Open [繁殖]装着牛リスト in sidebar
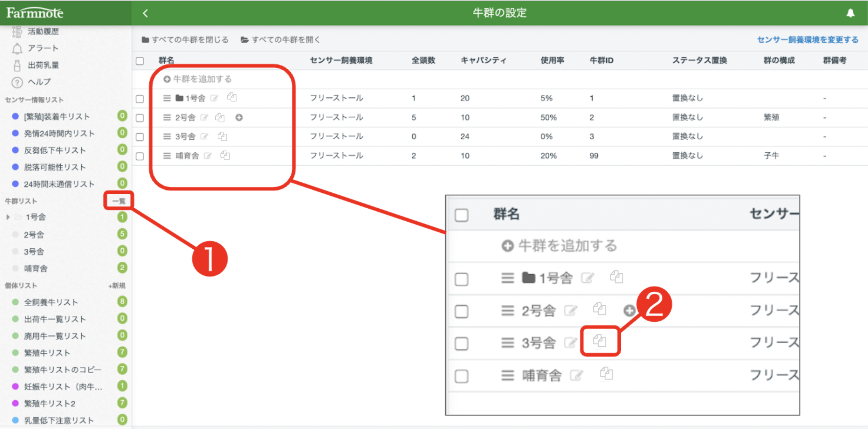This screenshot has width=868, height=429. point(57,117)
